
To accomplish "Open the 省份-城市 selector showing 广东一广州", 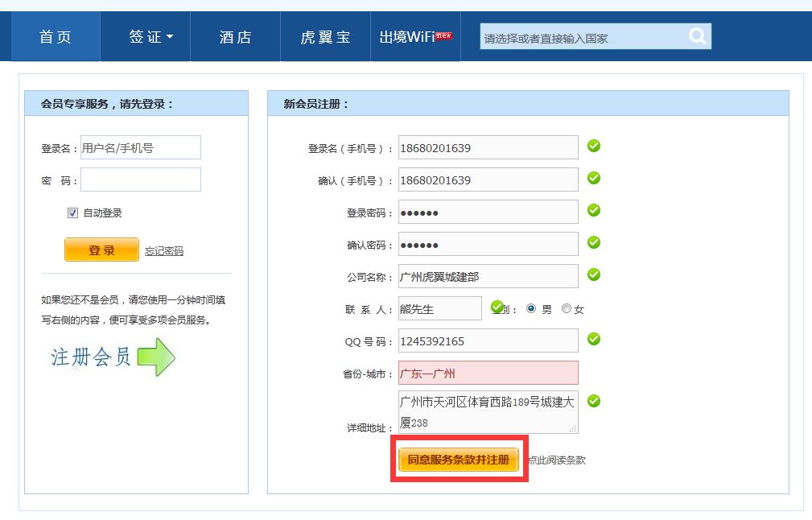I will [x=488, y=372].
